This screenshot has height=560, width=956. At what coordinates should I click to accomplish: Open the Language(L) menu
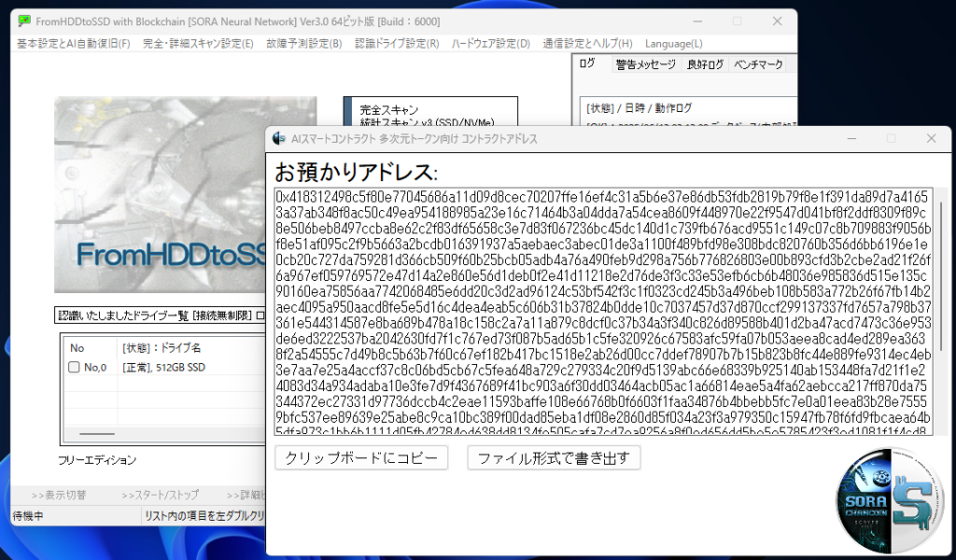click(x=674, y=44)
